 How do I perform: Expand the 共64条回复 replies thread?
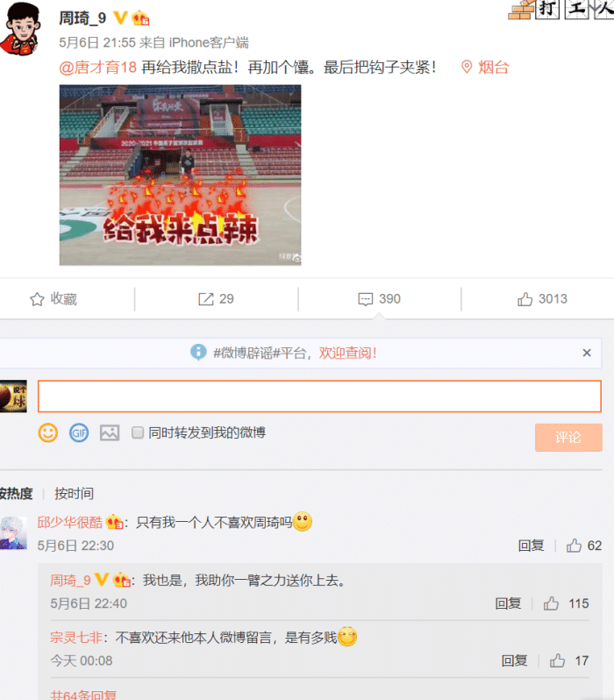(83, 695)
